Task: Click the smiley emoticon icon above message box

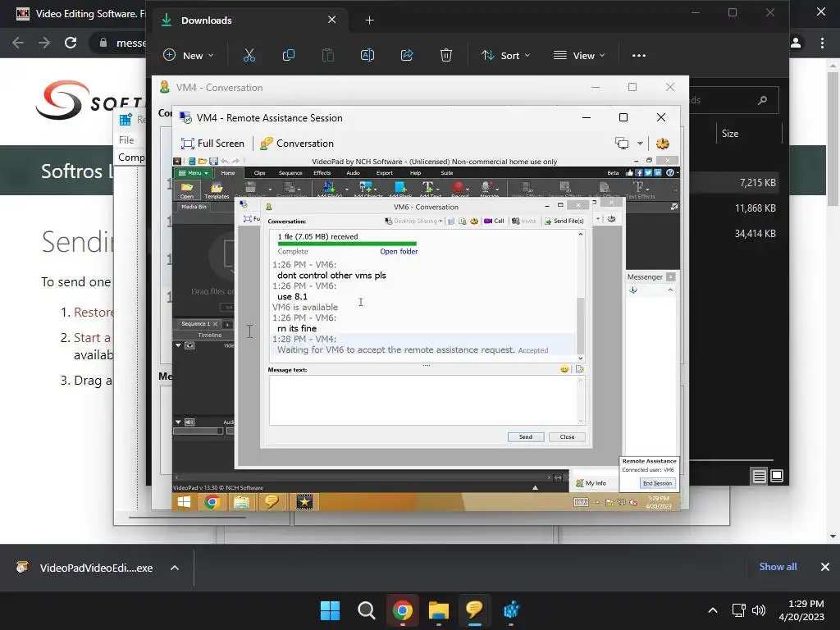Action: coord(564,369)
